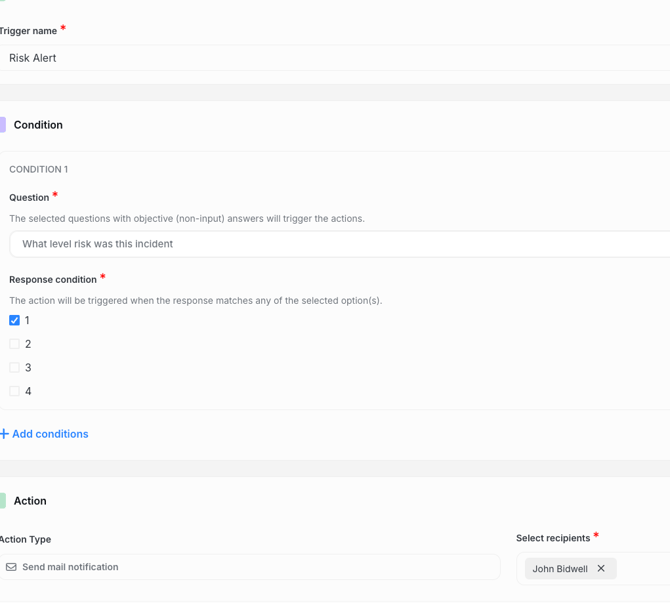Remove John Bidwell recipient with X icon

coord(601,568)
